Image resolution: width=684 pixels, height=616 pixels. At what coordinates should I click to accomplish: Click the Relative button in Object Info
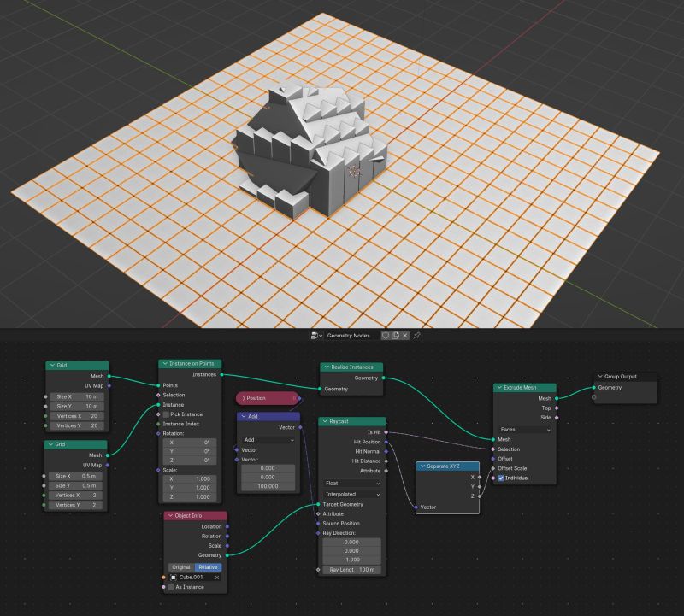tap(208, 567)
